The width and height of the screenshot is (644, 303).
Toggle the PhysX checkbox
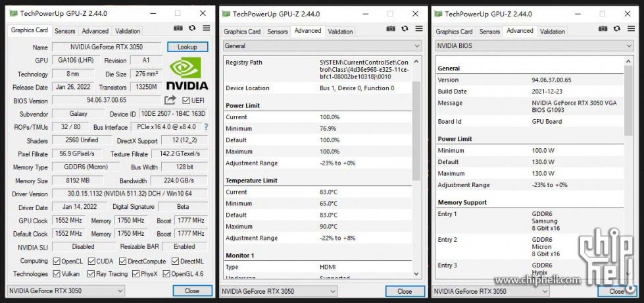point(136,274)
